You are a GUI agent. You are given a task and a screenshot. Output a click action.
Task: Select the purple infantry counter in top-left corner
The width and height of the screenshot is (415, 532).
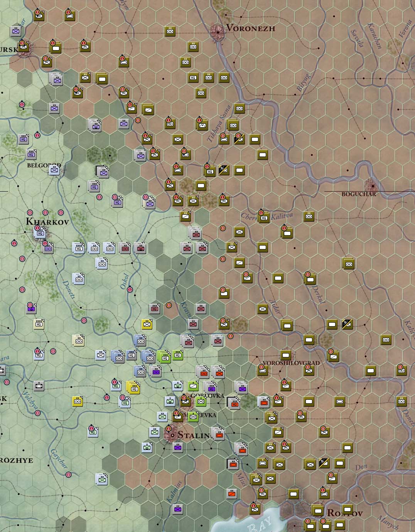(x=16, y=32)
